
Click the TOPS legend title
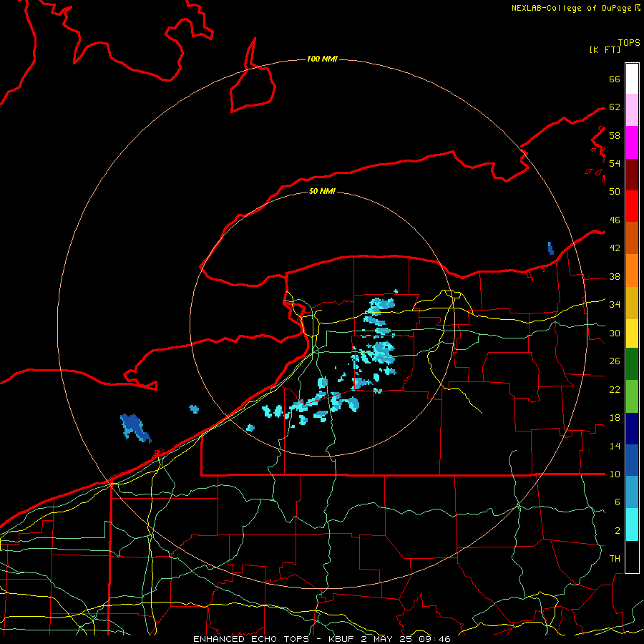(629, 43)
